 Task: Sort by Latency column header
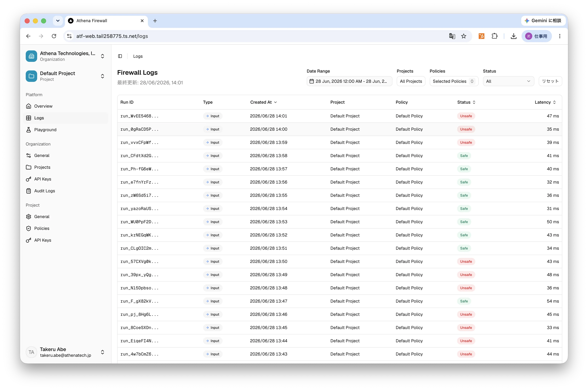coord(545,102)
